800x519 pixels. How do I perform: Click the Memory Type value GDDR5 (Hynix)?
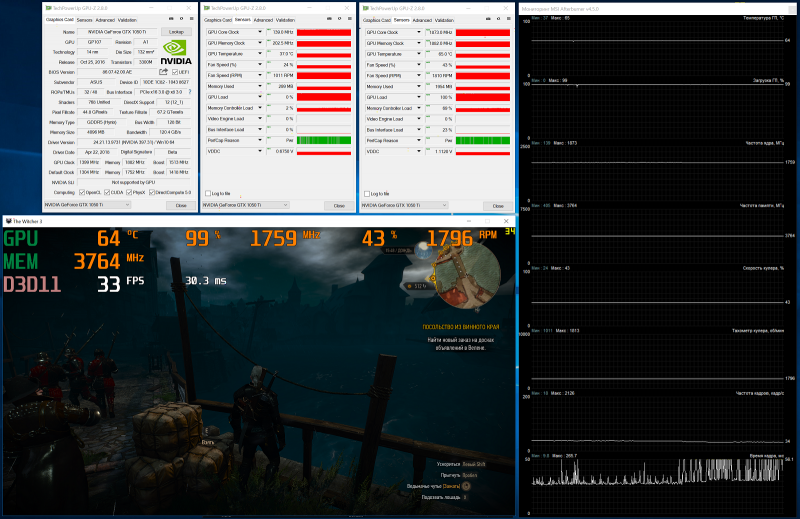(104, 122)
